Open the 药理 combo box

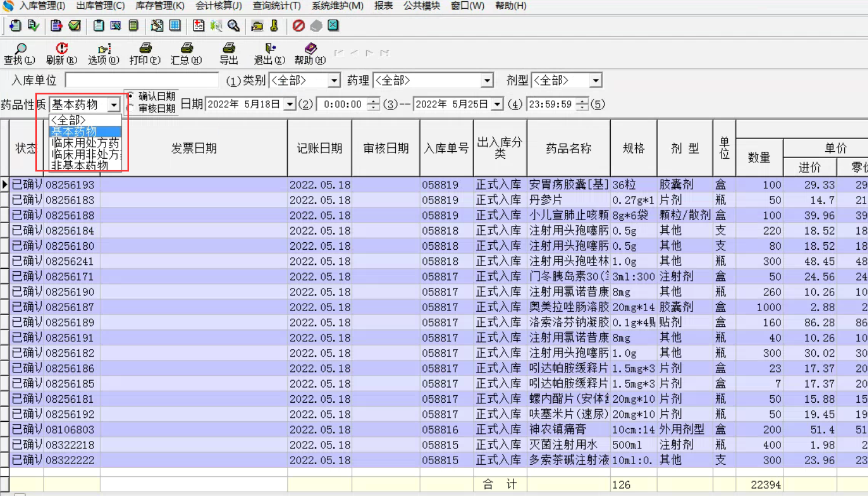click(x=487, y=80)
